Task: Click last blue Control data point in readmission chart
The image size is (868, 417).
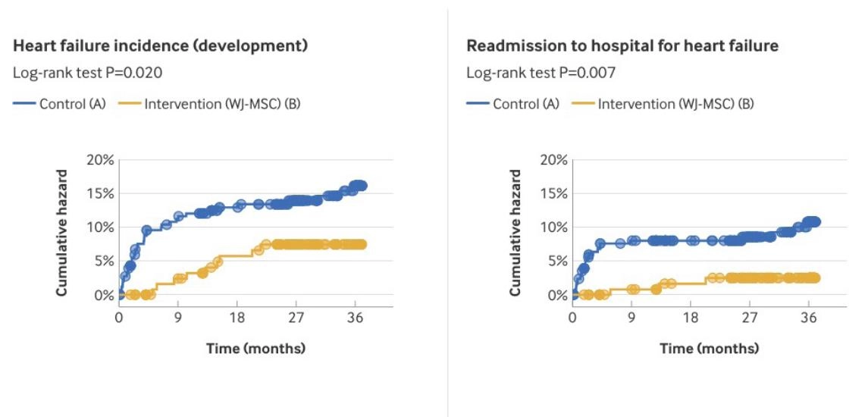Action: coord(815,222)
